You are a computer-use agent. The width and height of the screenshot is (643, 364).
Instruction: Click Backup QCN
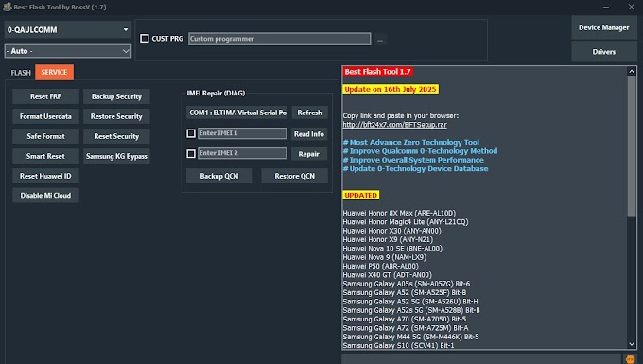coord(219,176)
